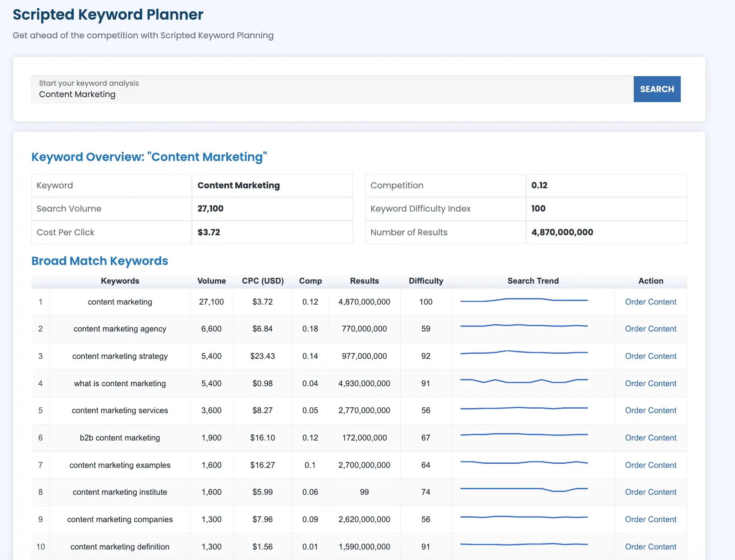Click the 2,620,000,000 results cell
Screen dimensions: 735x560
point(364,519)
